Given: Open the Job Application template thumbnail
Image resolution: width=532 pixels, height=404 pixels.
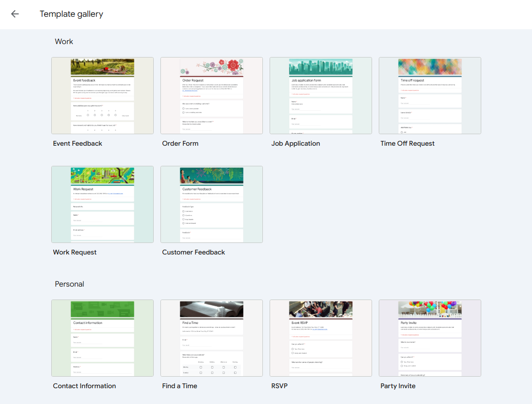Looking at the screenshot, I should (321, 95).
